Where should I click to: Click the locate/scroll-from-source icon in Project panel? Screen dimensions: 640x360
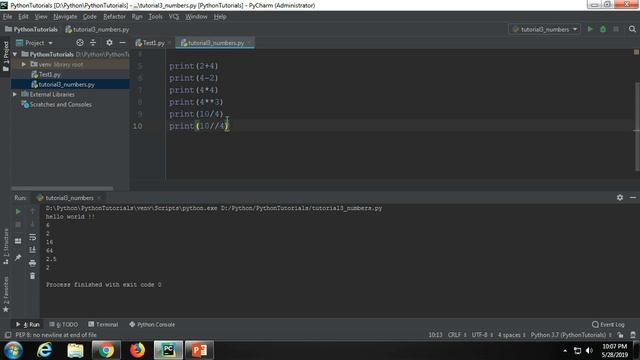point(80,42)
